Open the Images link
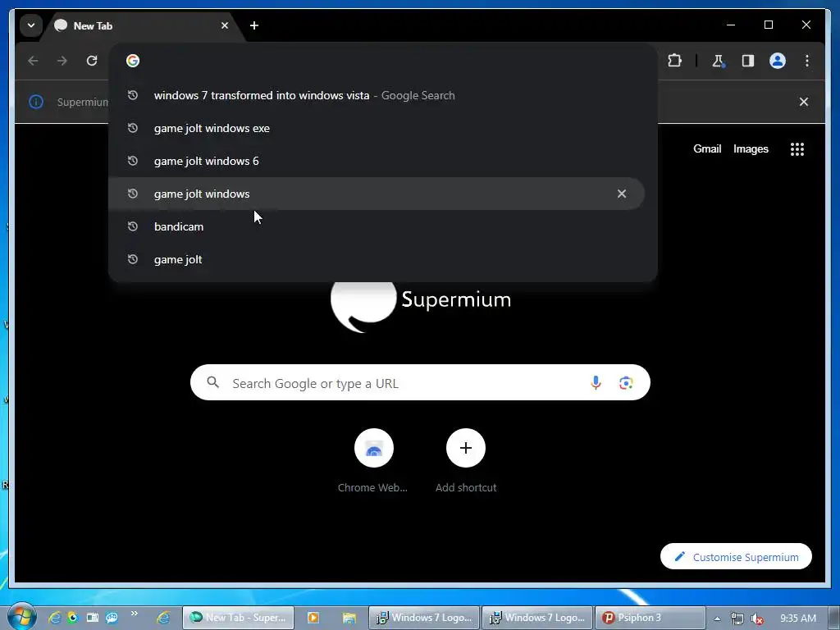840x630 pixels. (x=751, y=149)
